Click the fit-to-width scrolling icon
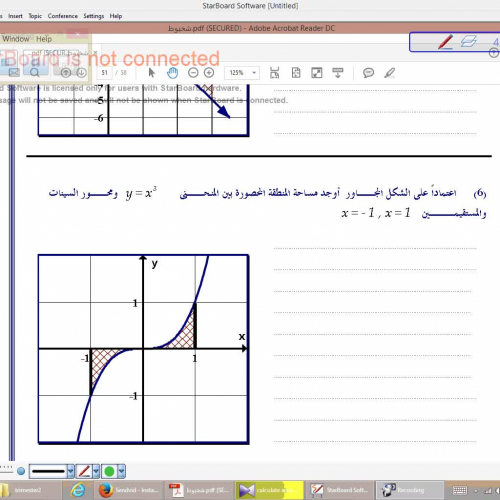The height and width of the screenshot is (500, 500). (x=274, y=73)
